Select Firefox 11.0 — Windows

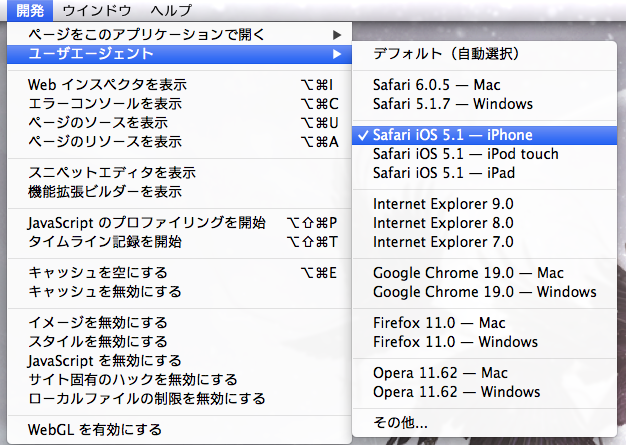(x=484, y=342)
